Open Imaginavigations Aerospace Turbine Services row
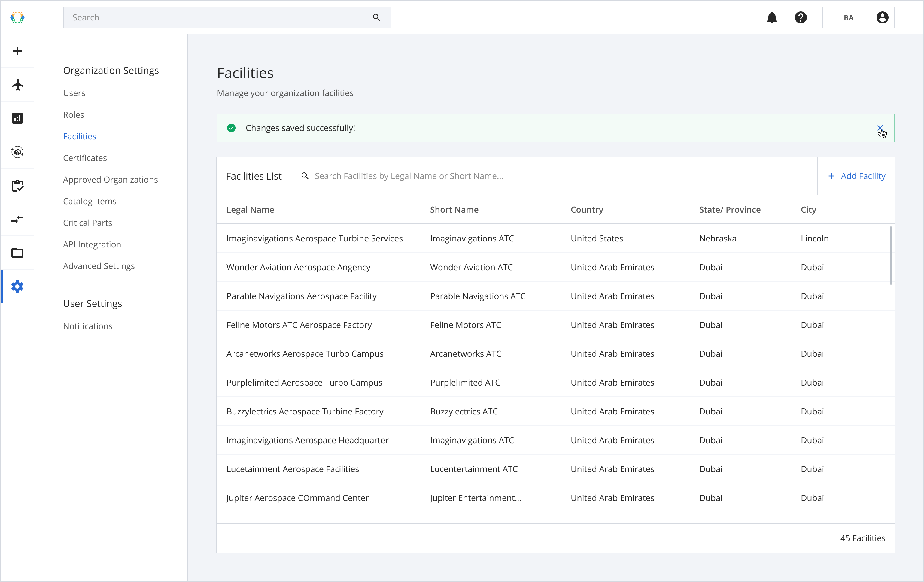The width and height of the screenshot is (924, 582). click(556, 238)
